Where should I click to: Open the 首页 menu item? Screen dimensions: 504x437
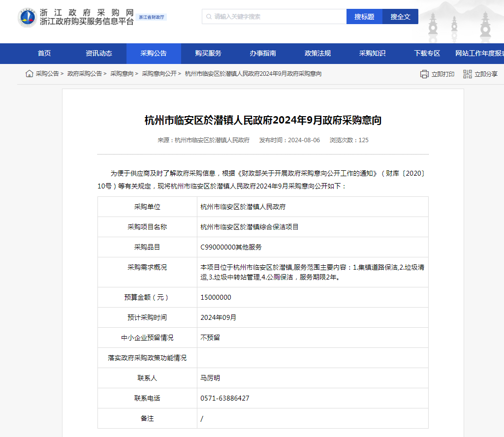pyautogui.click(x=44, y=53)
